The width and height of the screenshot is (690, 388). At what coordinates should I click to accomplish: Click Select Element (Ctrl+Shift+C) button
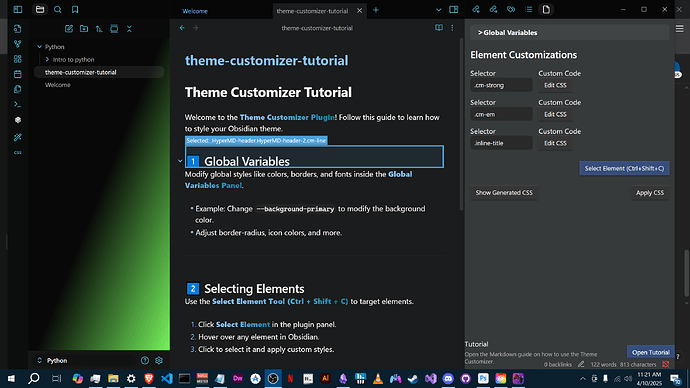(x=624, y=168)
